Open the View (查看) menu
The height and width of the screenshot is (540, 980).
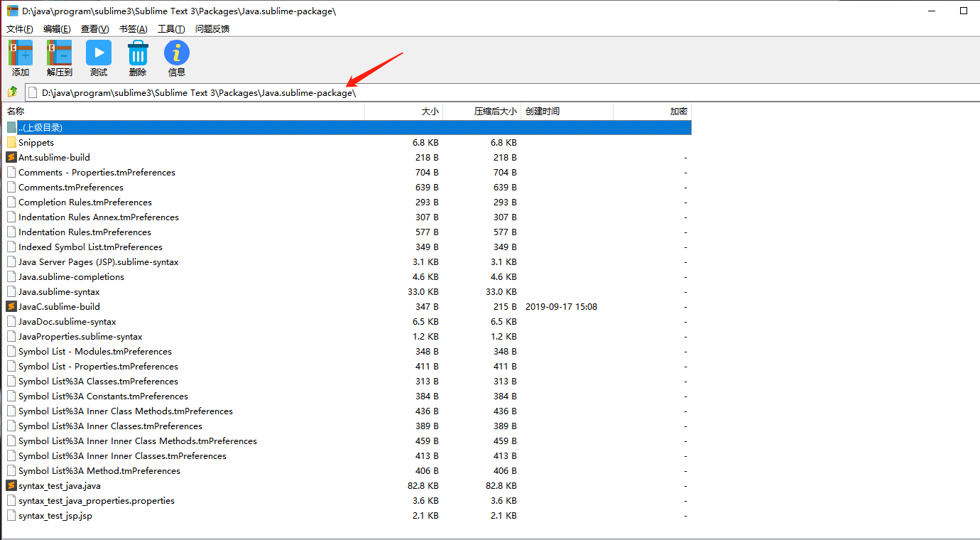(95, 29)
